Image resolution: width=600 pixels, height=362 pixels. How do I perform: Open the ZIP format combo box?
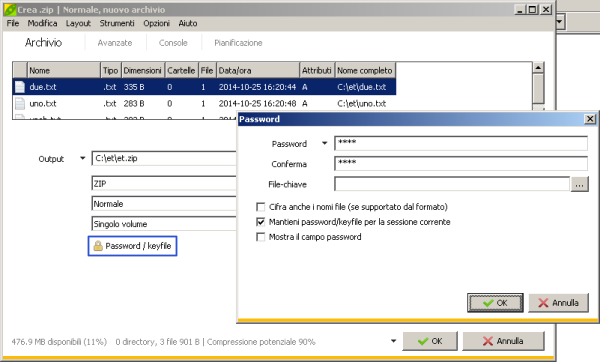coord(165,184)
